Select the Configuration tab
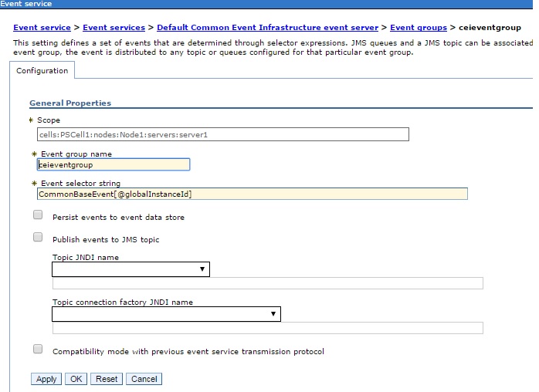Viewport: 539px width, 392px height. click(42, 70)
